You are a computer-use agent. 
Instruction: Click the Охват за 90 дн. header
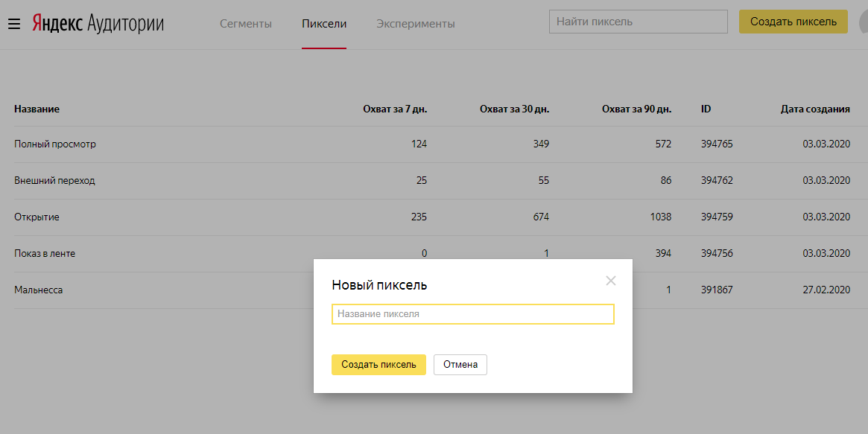(x=636, y=109)
